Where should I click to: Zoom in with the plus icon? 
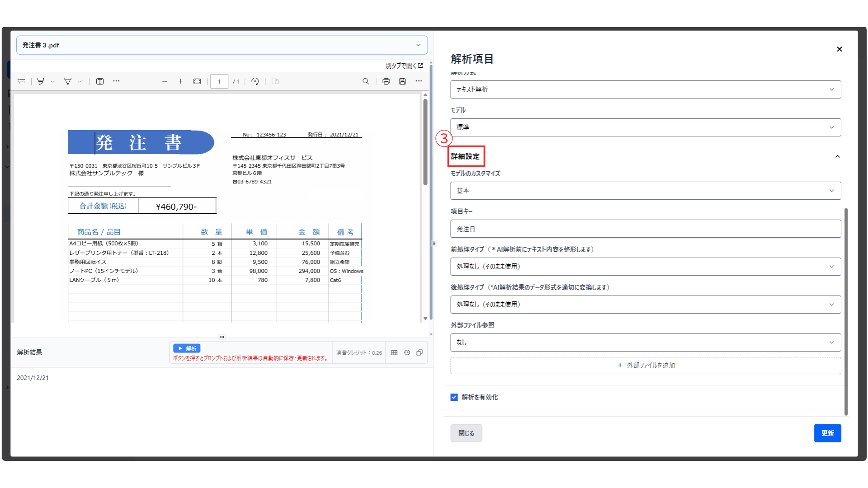pos(181,81)
